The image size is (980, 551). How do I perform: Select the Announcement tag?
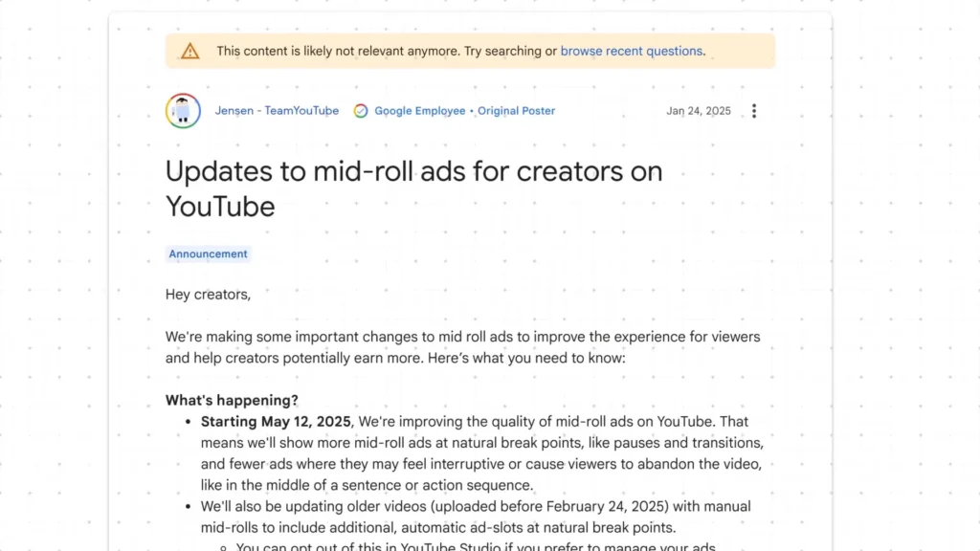(208, 254)
